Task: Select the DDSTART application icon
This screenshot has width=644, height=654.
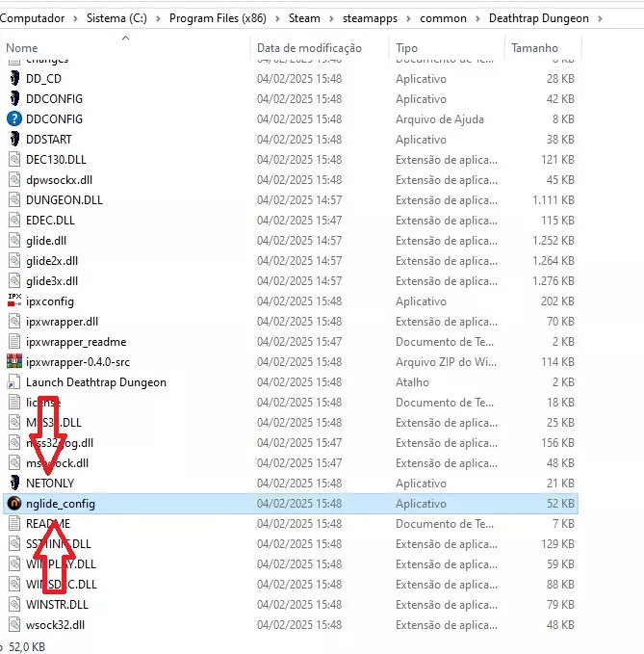Action: coord(14,140)
